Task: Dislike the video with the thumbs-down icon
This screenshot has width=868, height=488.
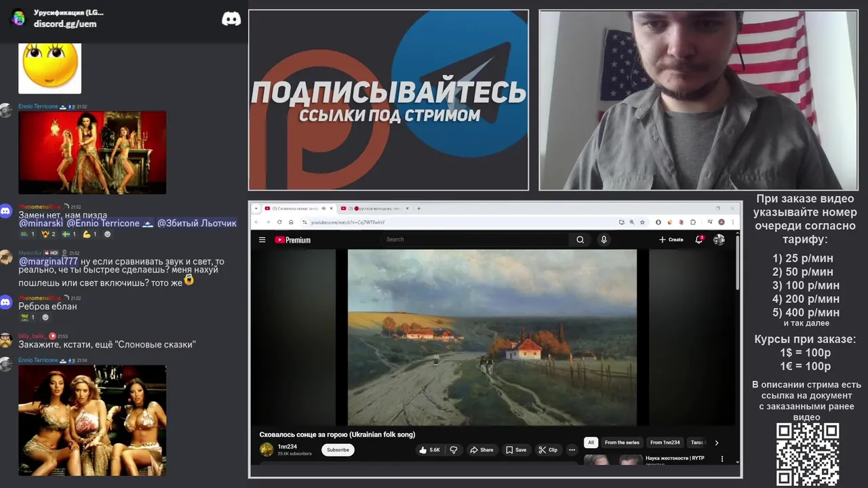Action: 454,449
